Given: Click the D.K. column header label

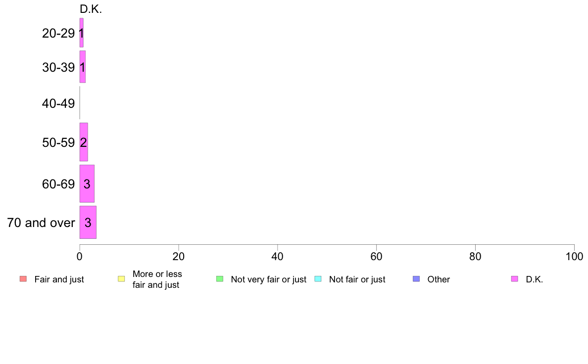Looking at the screenshot, I should [91, 9].
